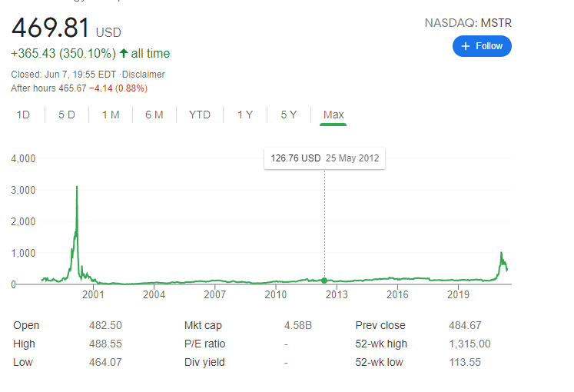Switch to the 5D time range

(x=67, y=115)
